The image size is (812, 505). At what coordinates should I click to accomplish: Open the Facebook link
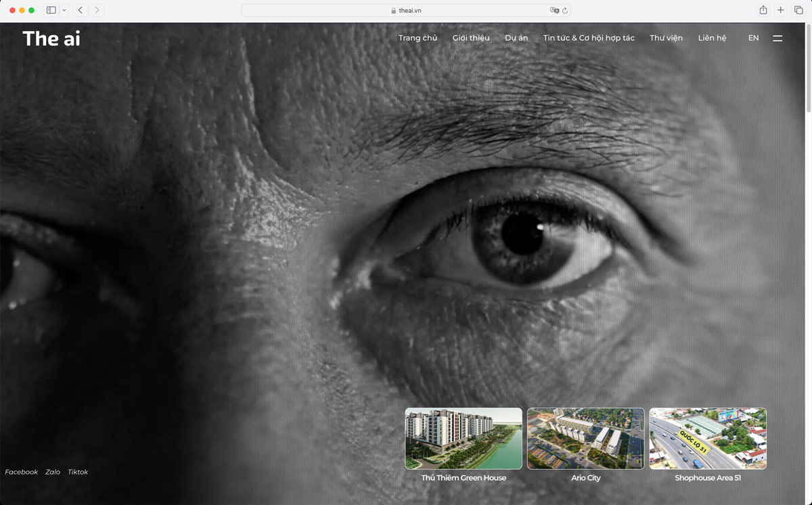click(22, 472)
